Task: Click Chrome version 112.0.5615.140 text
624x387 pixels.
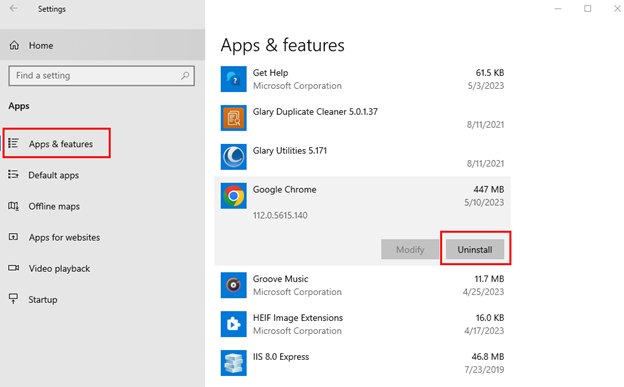Action: pyautogui.click(x=280, y=215)
